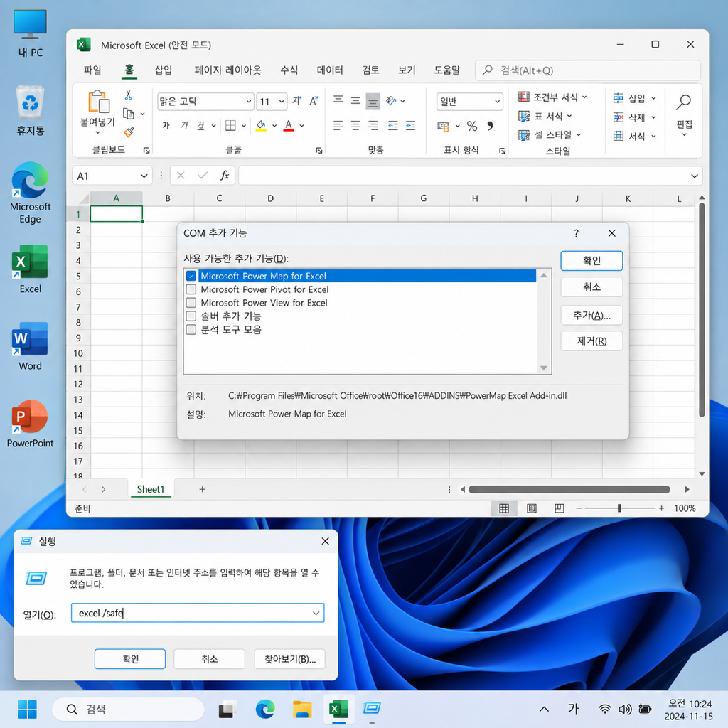Increase font size icon
728x728 pixels.
tap(297, 101)
